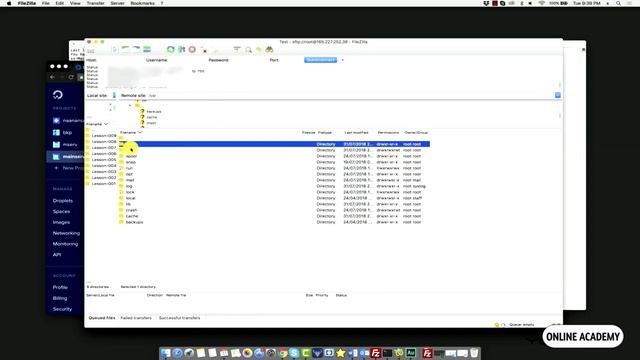640x360 pixels.
Task: Focus the Password input field
Action: tap(248, 60)
